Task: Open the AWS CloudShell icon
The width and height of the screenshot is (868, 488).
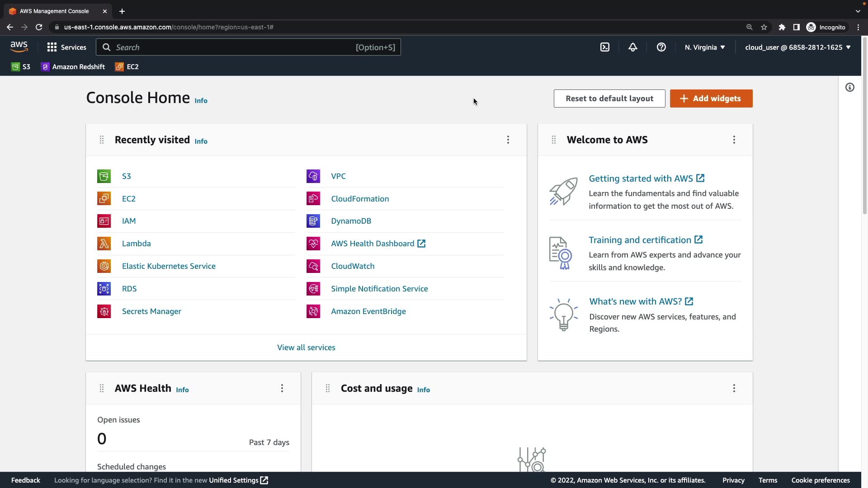Action: (x=605, y=47)
